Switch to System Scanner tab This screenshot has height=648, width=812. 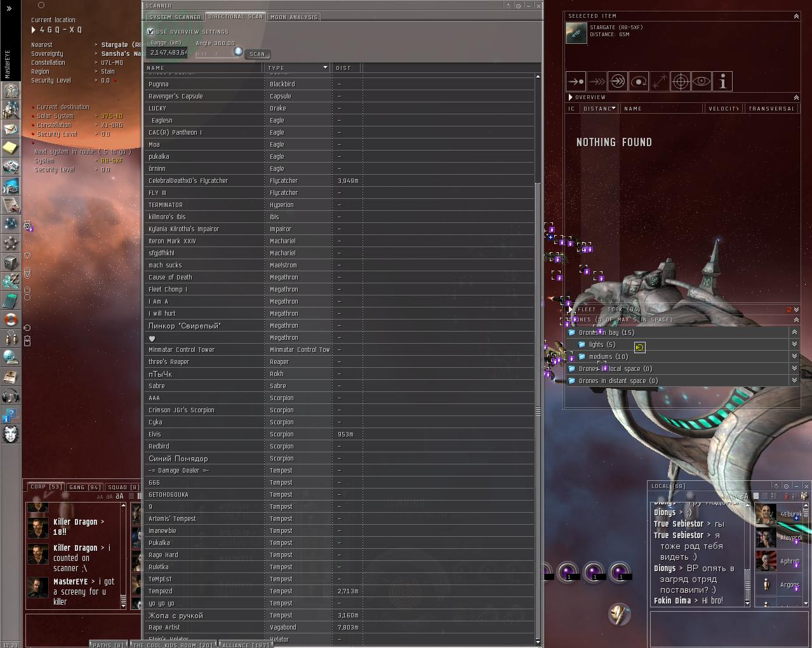(x=175, y=17)
